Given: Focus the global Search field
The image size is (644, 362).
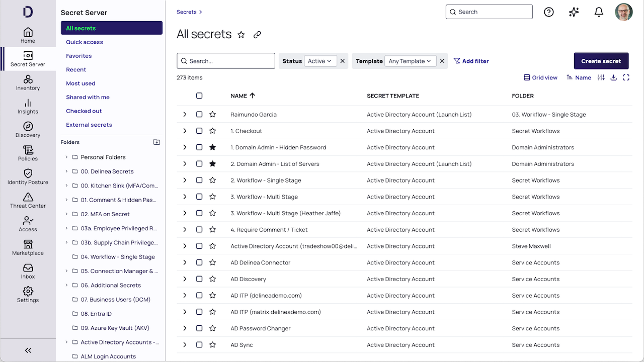Looking at the screenshot, I should 489,12.
